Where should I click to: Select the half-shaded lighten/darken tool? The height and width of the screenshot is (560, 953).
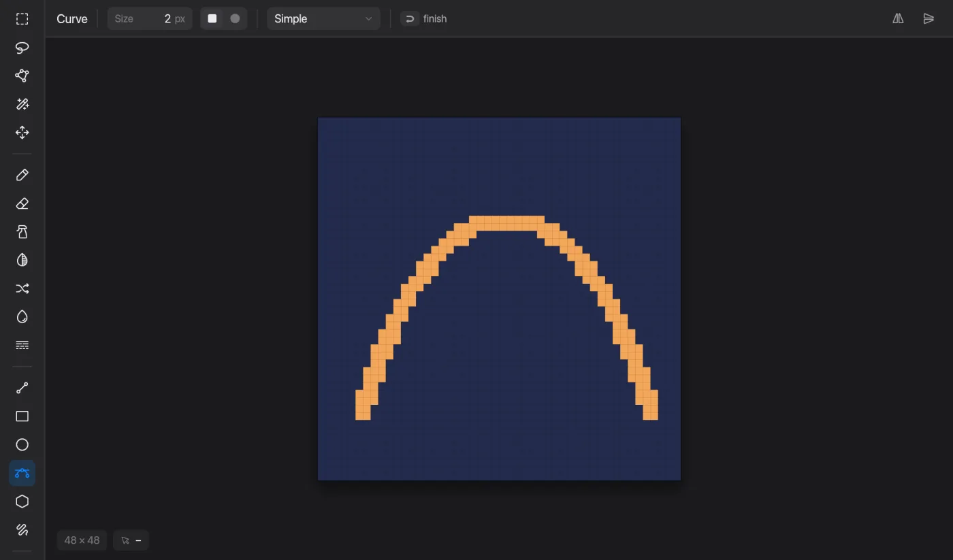pos(22,260)
